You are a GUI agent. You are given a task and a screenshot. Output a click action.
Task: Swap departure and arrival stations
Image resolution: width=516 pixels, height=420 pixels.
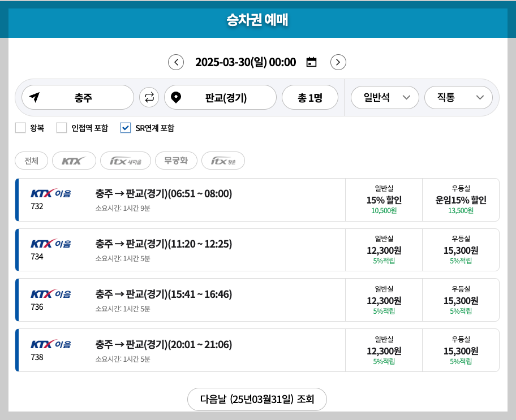pyautogui.click(x=148, y=97)
